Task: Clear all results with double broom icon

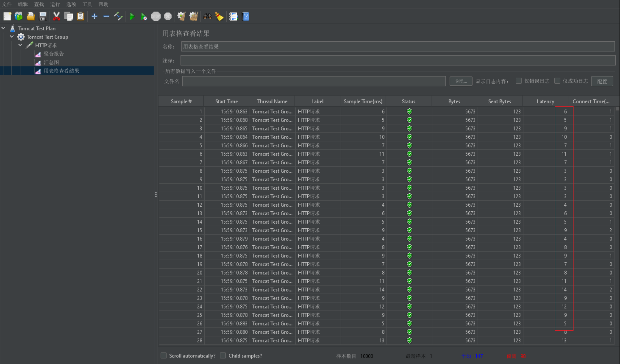Action: 194,16
